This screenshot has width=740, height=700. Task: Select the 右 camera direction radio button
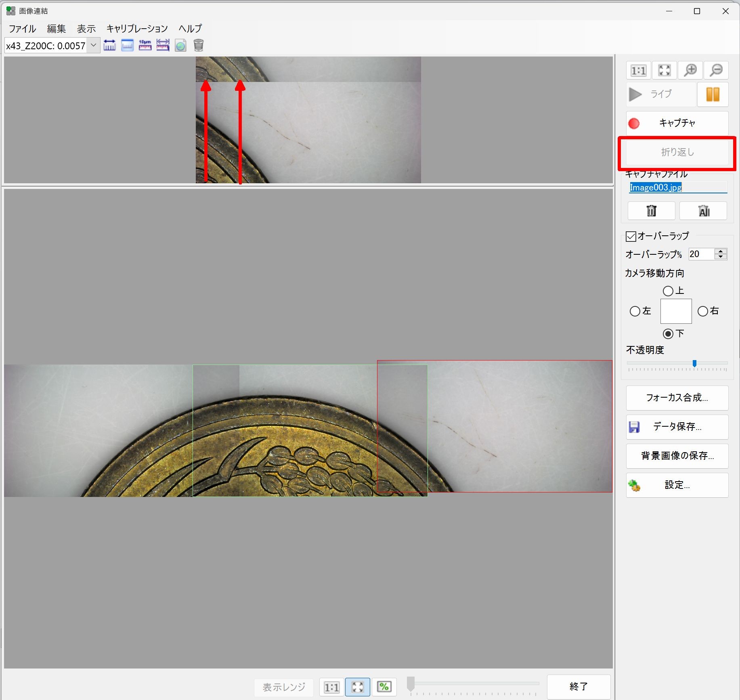point(703,311)
